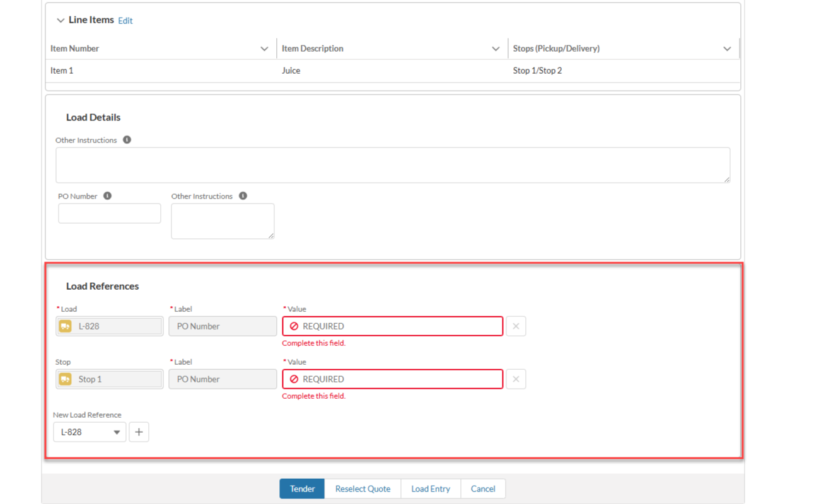Click the truck icon in Stop 1 field
Screen dimensions: 826x504
click(66, 379)
